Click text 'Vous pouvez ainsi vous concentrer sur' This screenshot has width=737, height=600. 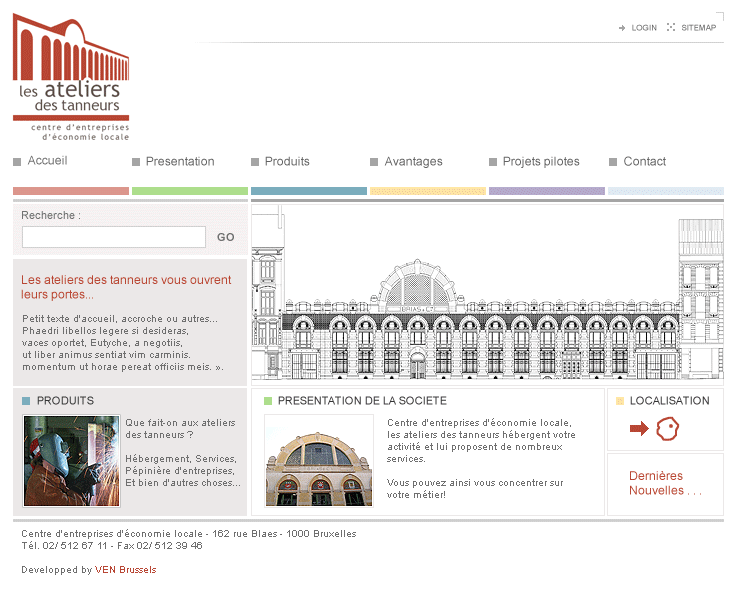pyautogui.click(x=475, y=483)
